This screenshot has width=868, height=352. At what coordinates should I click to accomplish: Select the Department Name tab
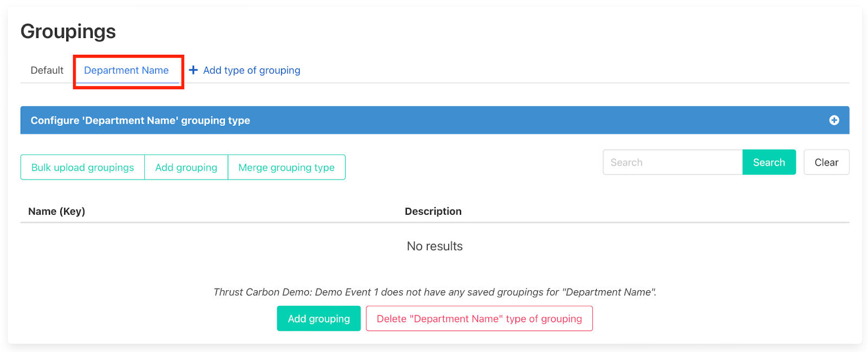click(x=126, y=71)
